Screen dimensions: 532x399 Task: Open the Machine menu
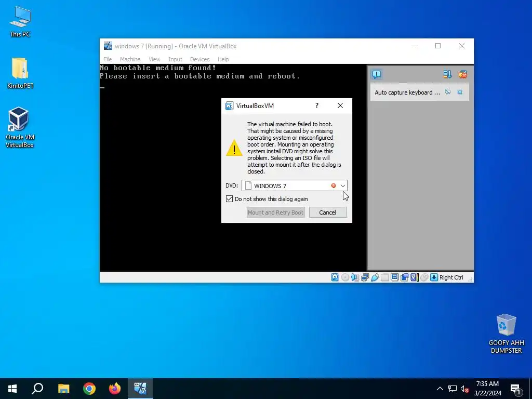(x=130, y=59)
